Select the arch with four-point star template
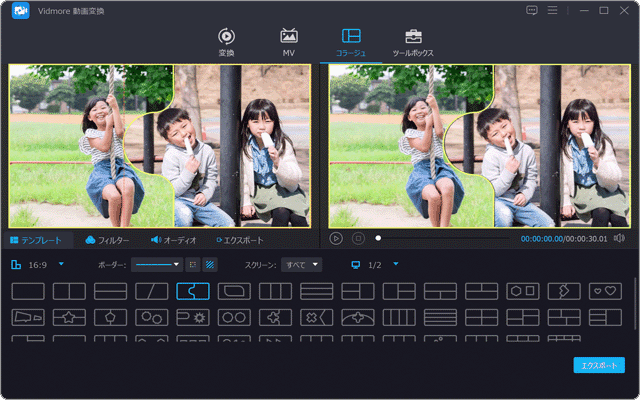The width and height of the screenshot is (640, 400). tap(358, 317)
